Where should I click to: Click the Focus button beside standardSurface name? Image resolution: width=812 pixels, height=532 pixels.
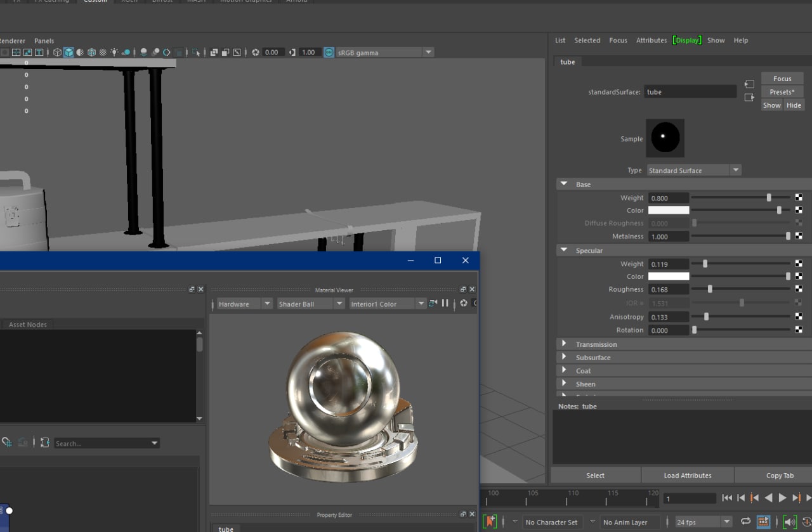pos(782,79)
